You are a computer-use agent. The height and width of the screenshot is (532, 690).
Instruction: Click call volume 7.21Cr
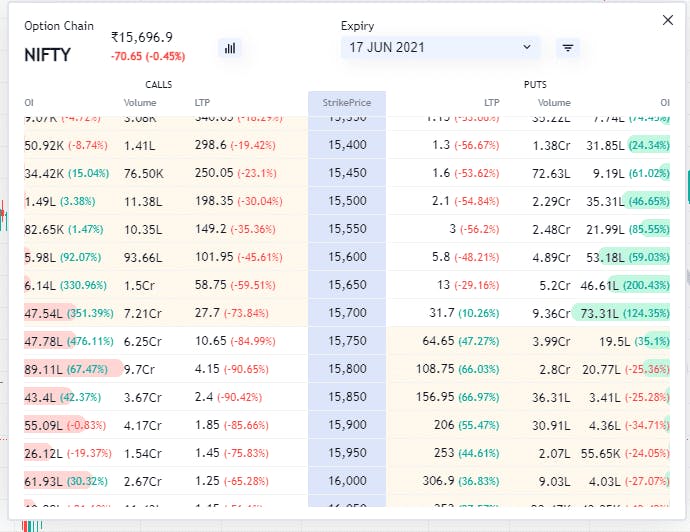click(143, 313)
